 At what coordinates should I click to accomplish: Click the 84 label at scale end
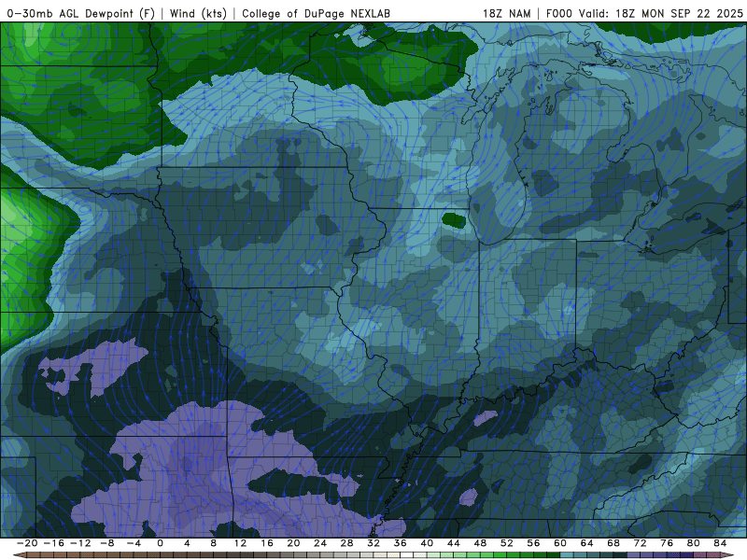point(720,543)
